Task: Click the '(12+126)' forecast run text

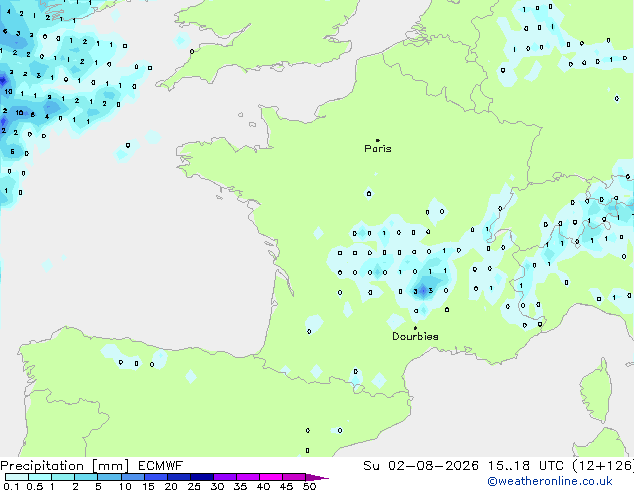Action: click(603, 466)
